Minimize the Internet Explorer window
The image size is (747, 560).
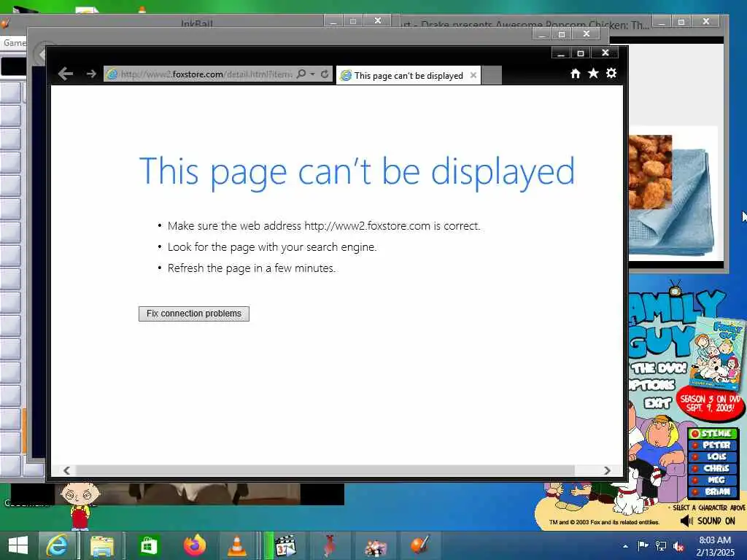coord(561,52)
